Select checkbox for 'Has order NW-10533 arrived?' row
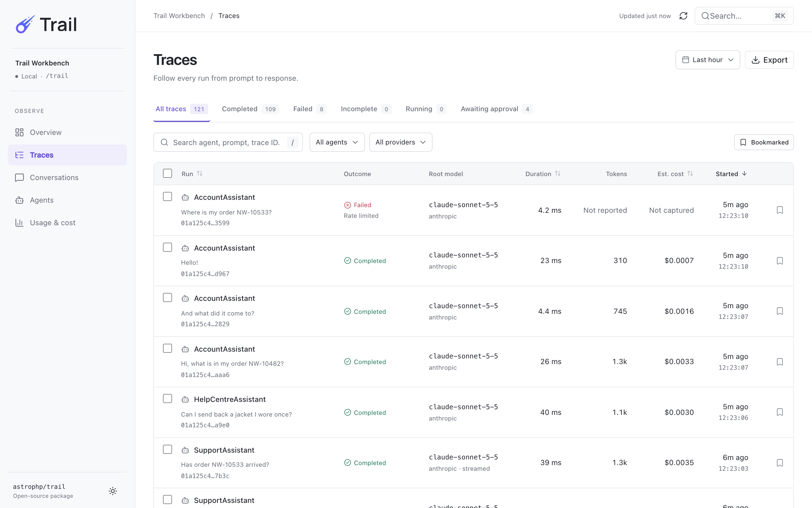Viewport: 812px width, 508px height. 167,450
